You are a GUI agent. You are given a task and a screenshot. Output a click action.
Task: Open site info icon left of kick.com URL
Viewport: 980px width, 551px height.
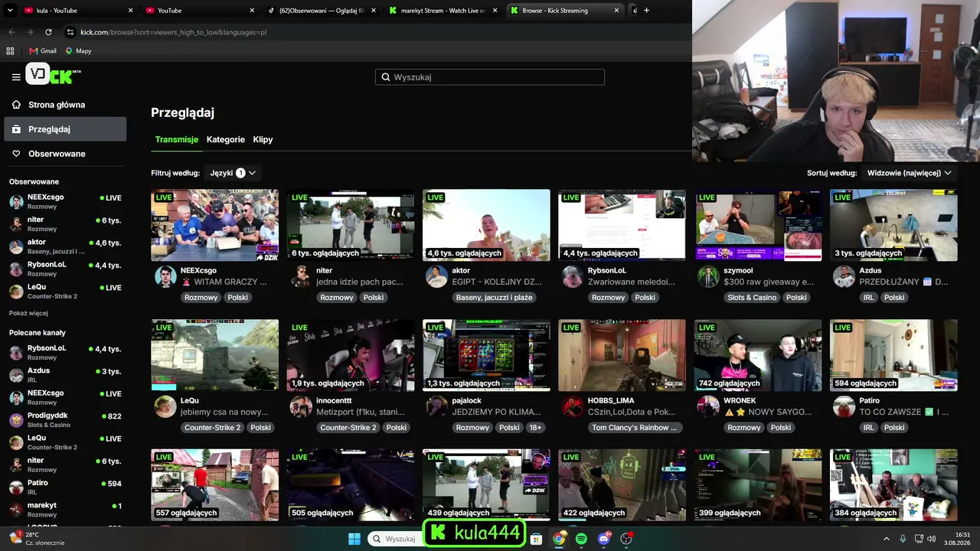point(70,32)
